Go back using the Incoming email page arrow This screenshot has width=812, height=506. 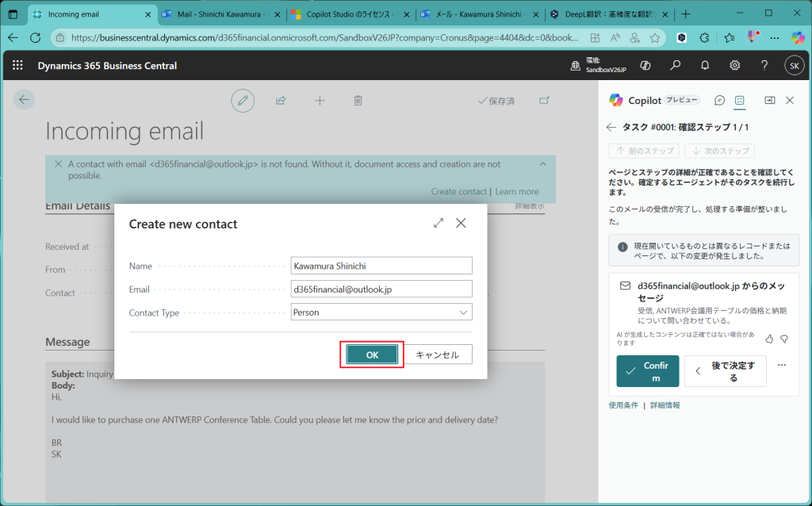(24, 100)
